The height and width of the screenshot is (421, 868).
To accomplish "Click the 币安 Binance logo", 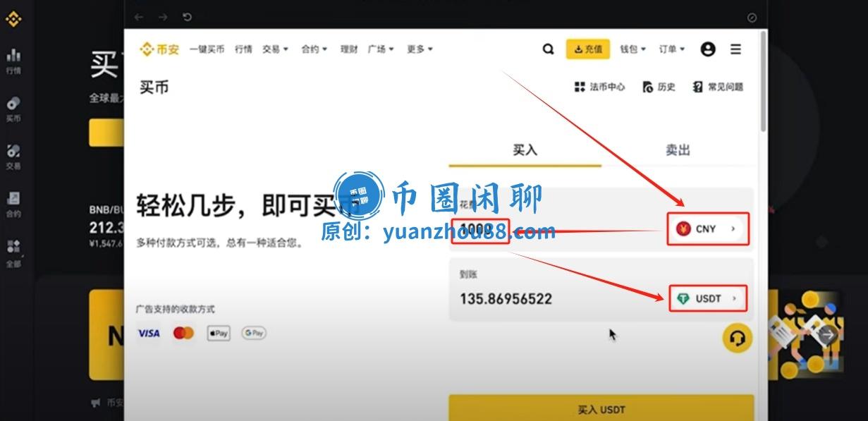I will (159, 49).
